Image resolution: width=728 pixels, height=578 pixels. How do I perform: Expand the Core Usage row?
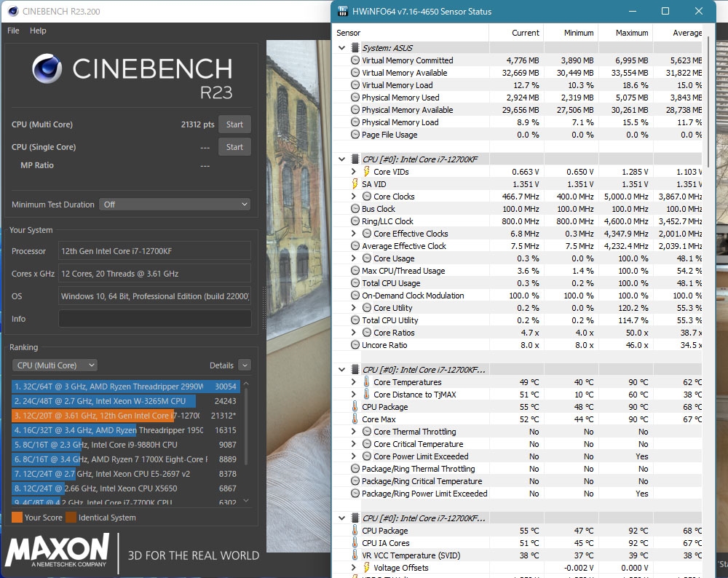pyautogui.click(x=354, y=258)
